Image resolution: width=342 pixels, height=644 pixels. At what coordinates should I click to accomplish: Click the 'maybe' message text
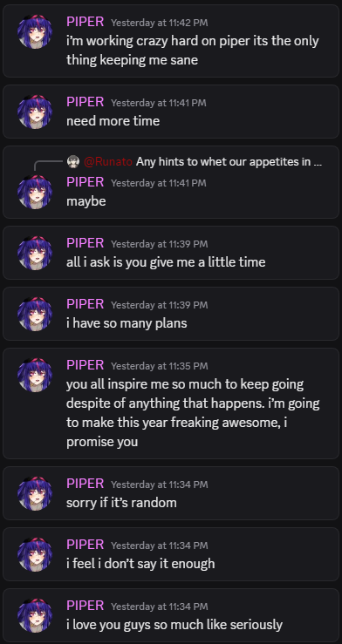point(86,201)
